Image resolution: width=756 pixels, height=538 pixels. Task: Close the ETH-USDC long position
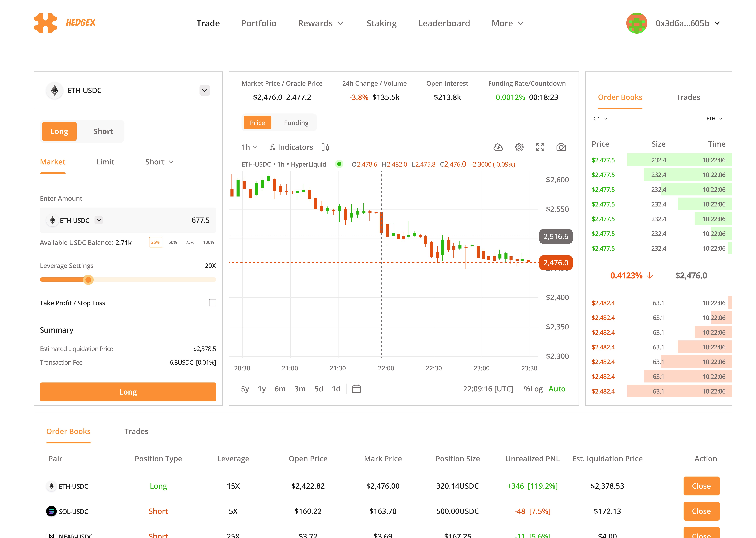pos(701,486)
